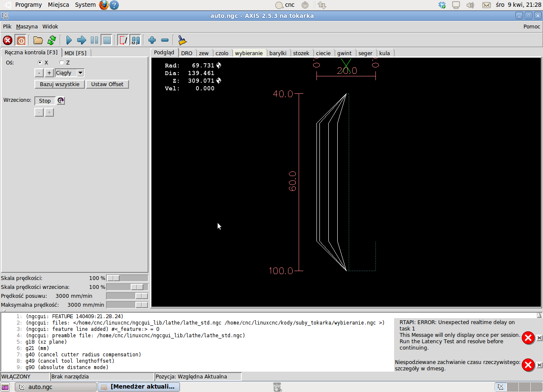The height and width of the screenshot is (392, 543).
Task: Execute next line with the step arrow
Action: [81, 40]
